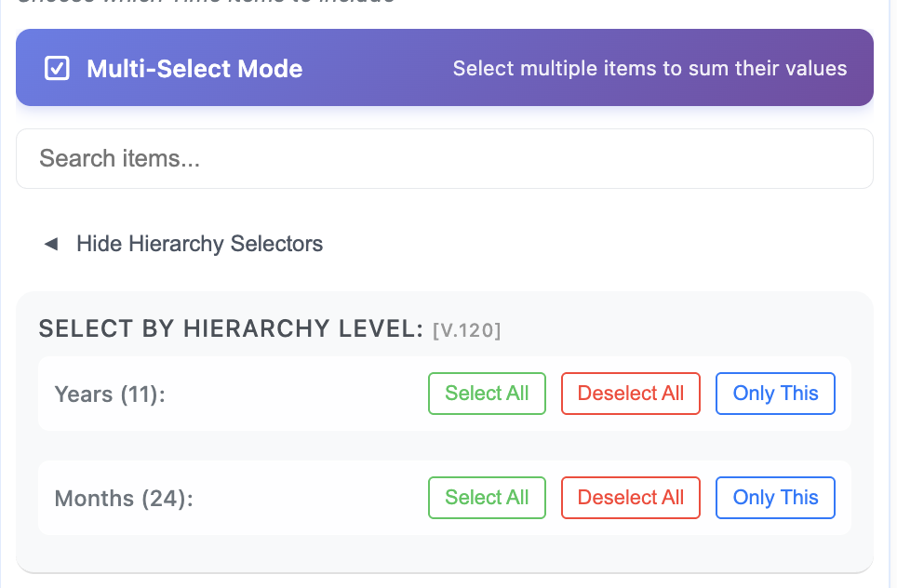This screenshot has height=588, width=897.
Task: Select All items in the Years level
Action: pyautogui.click(x=487, y=394)
